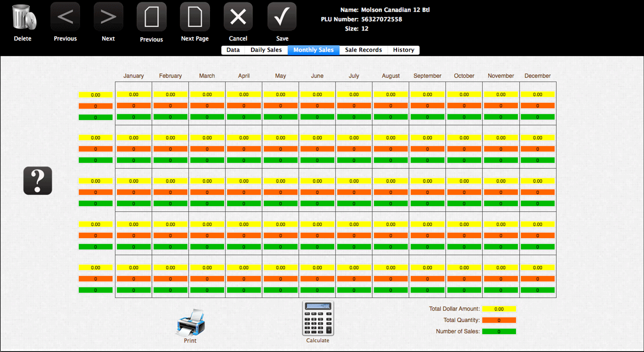Click the Next Page icon
Screen dimensions: 644x352
tap(194, 17)
